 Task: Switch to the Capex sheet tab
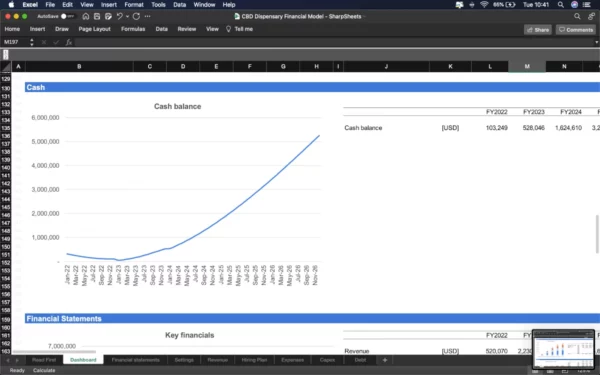(327, 360)
